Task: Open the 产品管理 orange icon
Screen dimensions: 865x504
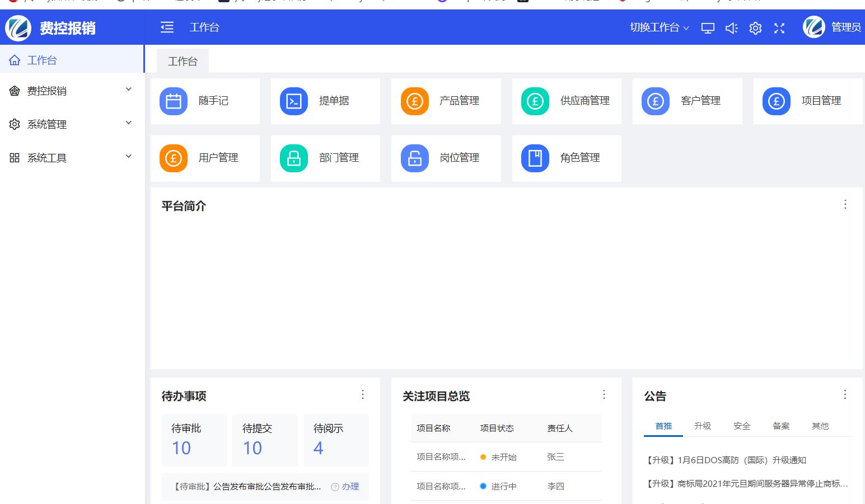Action: click(415, 101)
